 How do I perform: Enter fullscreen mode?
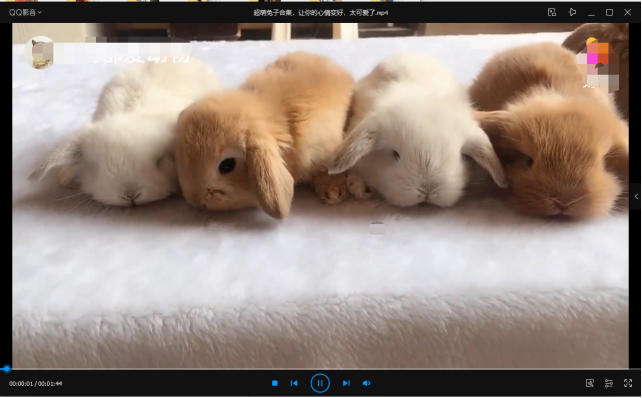tap(628, 383)
